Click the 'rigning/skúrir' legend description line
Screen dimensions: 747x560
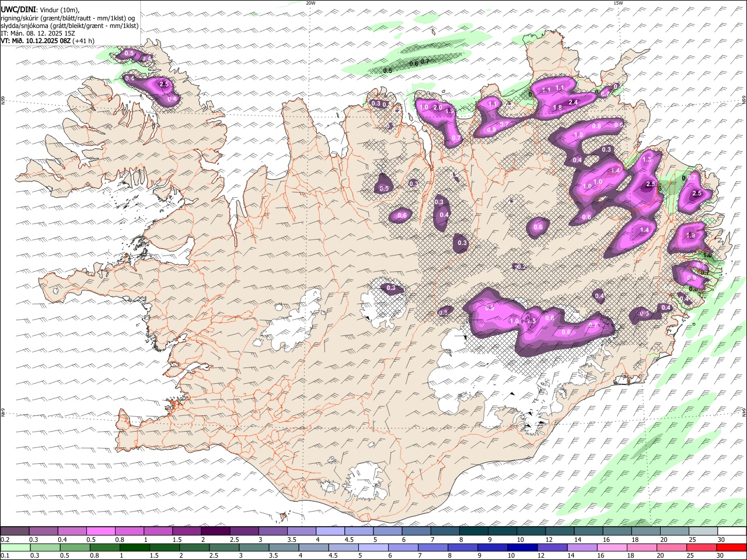pyautogui.click(x=67, y=17)
